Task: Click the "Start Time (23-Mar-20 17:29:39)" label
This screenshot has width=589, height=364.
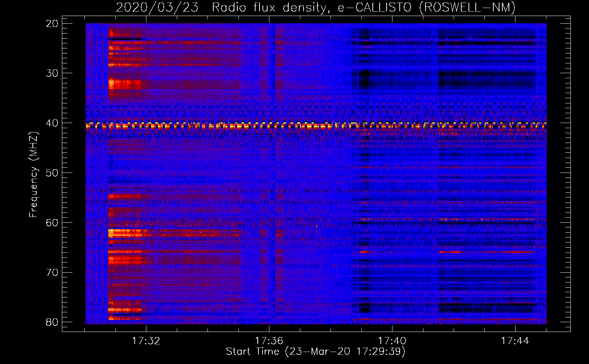Action: coord(316,351)
